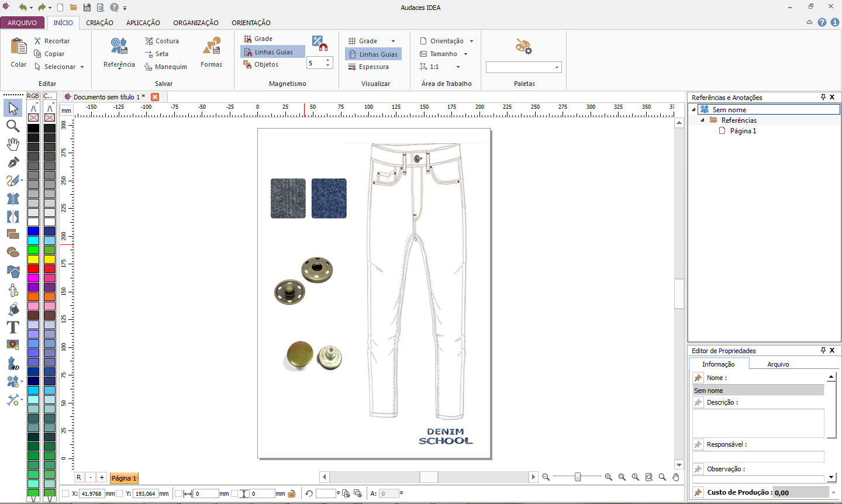Click the Manequim button

165,67
